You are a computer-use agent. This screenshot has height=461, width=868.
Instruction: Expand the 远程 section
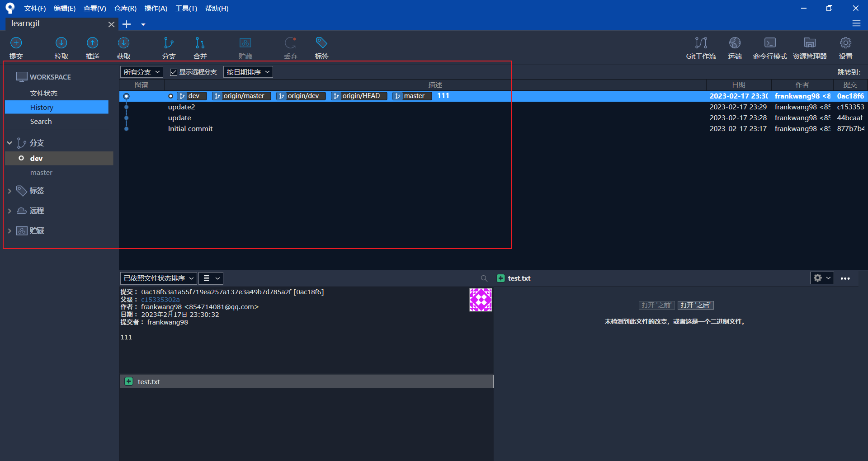(10, 211)
